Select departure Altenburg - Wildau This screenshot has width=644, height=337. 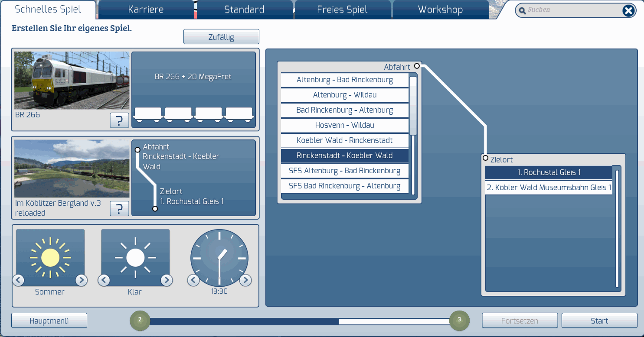click(x=345, y=95)
